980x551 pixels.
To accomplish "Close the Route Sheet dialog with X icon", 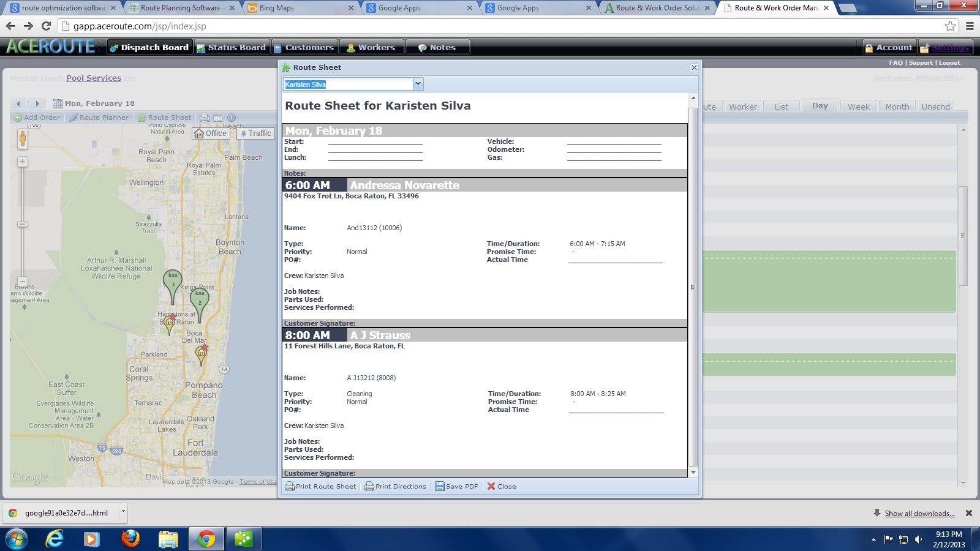I will (x=694, y=68).
